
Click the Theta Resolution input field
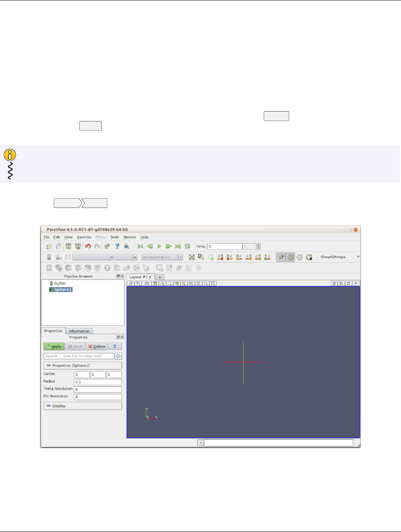(98, 389)
